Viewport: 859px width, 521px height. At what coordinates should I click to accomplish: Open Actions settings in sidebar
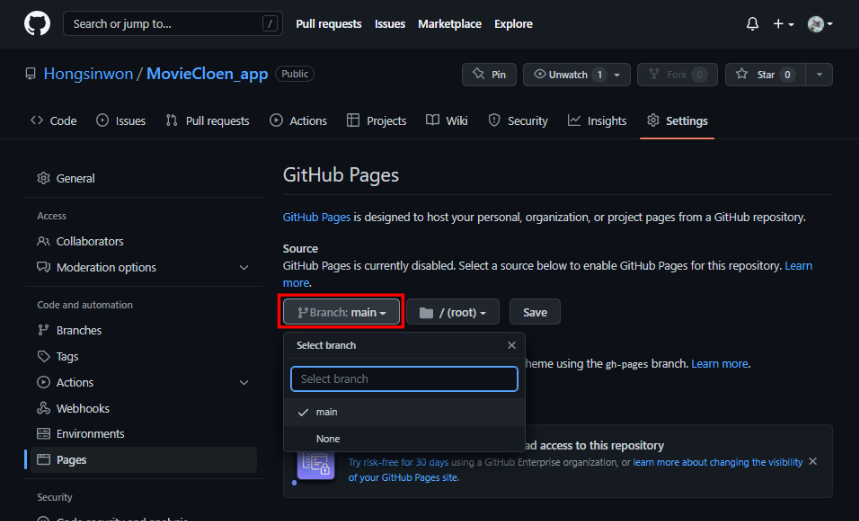75,382
